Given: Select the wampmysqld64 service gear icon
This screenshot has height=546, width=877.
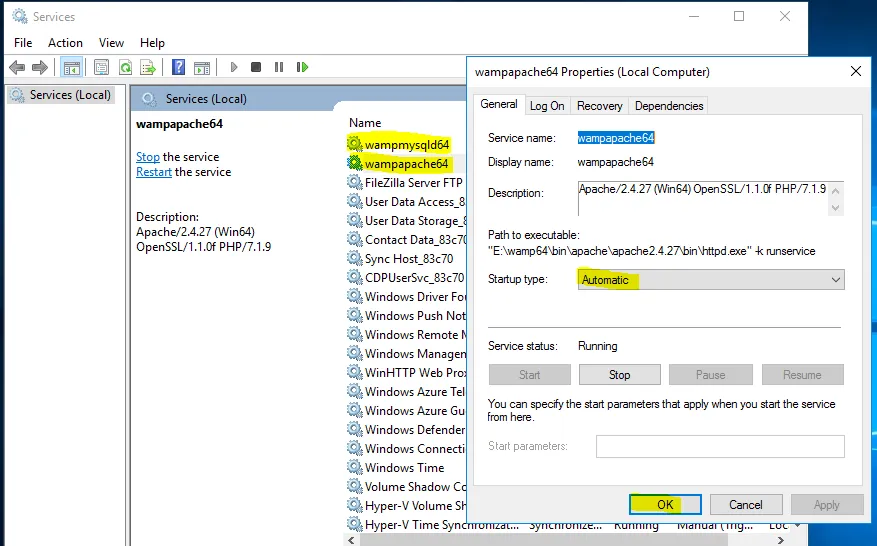Looking at the screenshot, I should click(x=355, y=144).
